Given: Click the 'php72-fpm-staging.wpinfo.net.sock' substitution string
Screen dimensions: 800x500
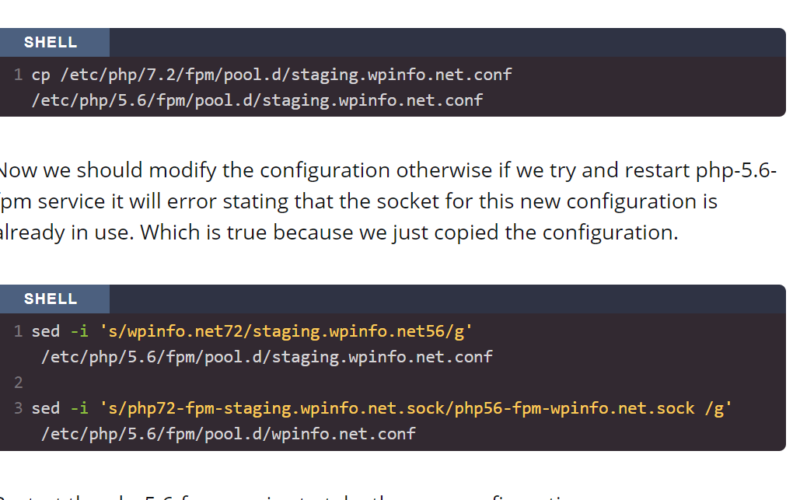Looking at the screenshot, I should pyautogui.click(x=286, y=408).
